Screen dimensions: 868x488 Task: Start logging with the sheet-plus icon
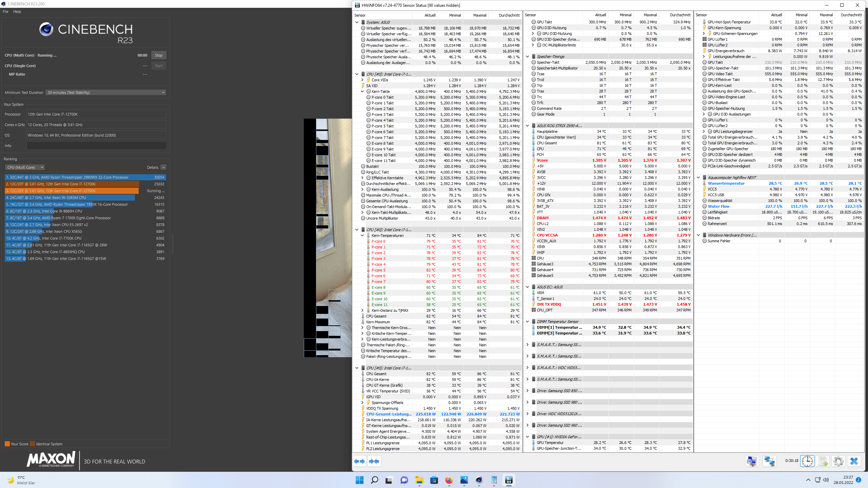tap(823, 461)
